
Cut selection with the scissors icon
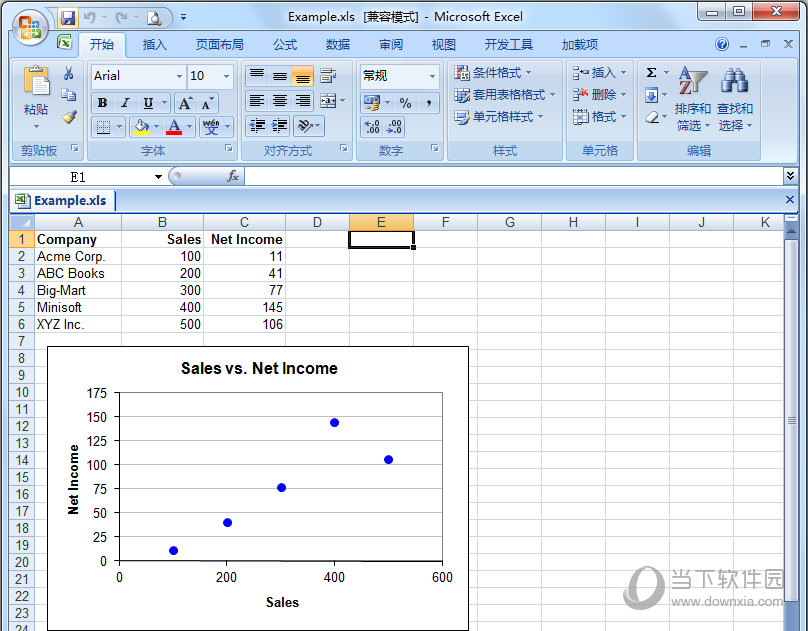click(69, 74)
